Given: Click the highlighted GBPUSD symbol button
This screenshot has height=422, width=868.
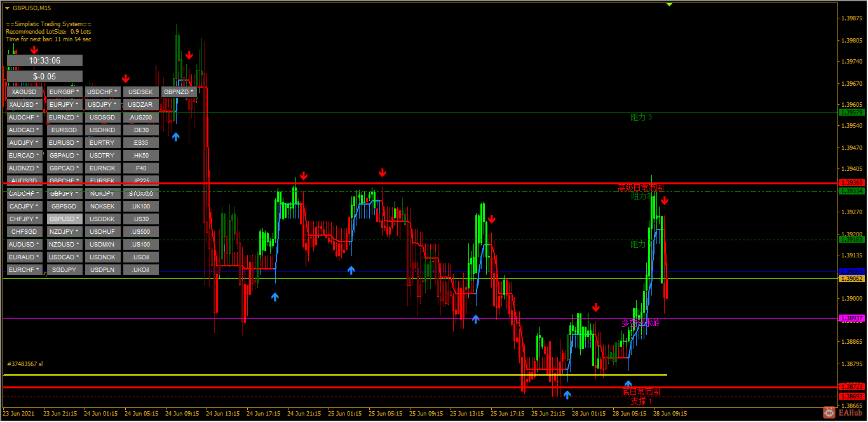Looking at the screenshot, I should click(x=64, y=219).
